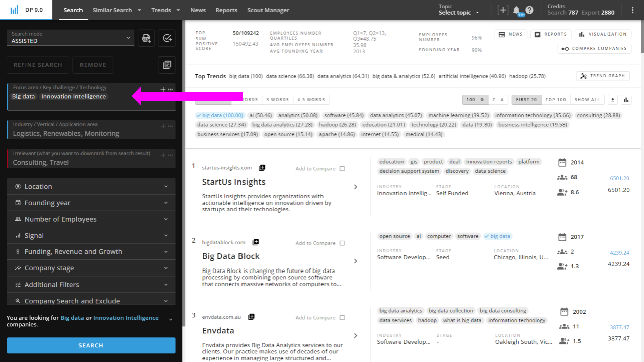
Task: Select the First 20 keywords view
Action: point(526,100)
